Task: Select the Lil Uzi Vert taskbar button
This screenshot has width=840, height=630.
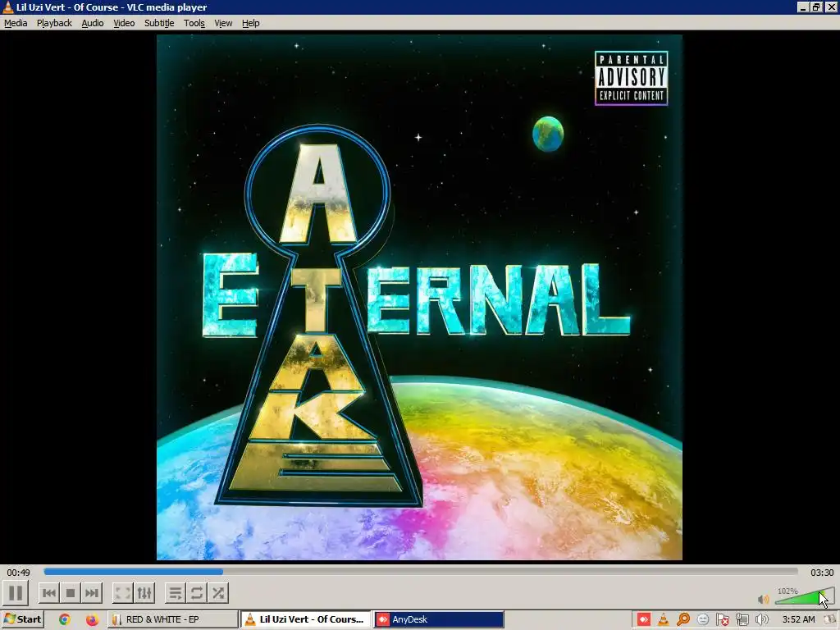Action: pyautogui.click(x=305, y=619)
